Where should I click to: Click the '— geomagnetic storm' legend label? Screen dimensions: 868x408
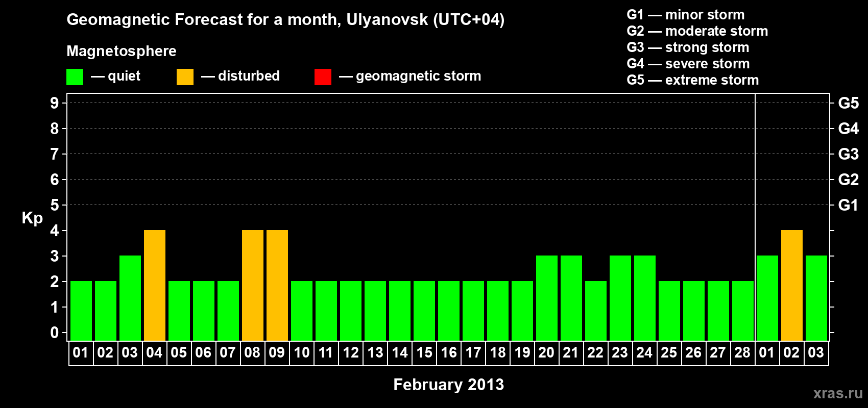[410, 76]
